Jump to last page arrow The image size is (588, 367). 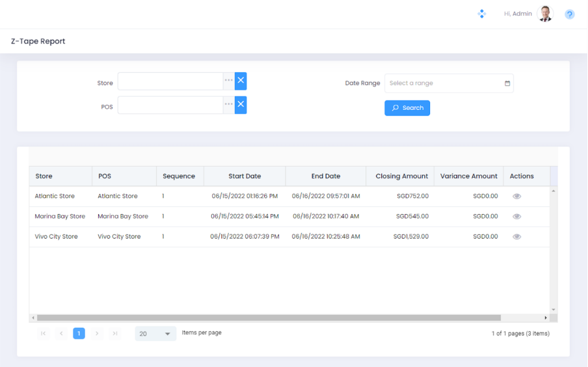[115, 333]
